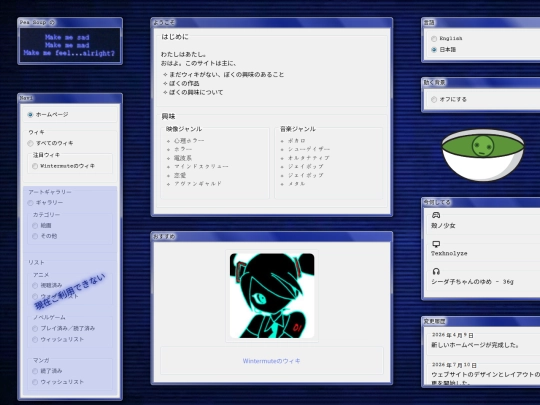This screenshot has width=540, height=405.
Task: Select ウィッシュリスト under マンガ
Action: (x=35, y=382)
